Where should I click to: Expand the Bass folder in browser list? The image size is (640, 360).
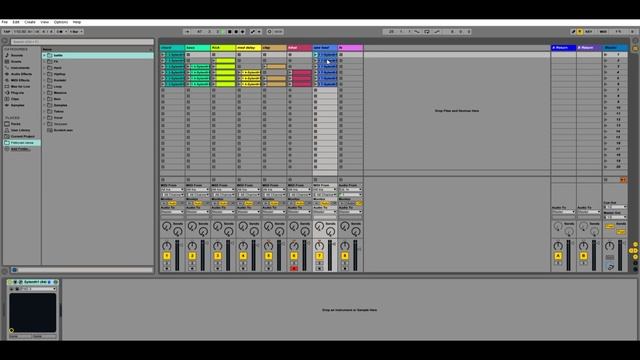(x=44, y=99)
